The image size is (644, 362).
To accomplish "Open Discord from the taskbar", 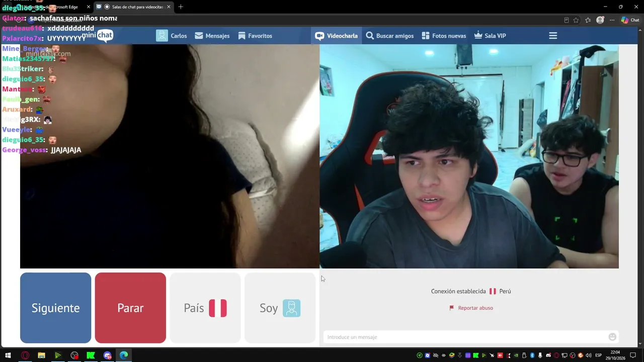I will 107,355.
